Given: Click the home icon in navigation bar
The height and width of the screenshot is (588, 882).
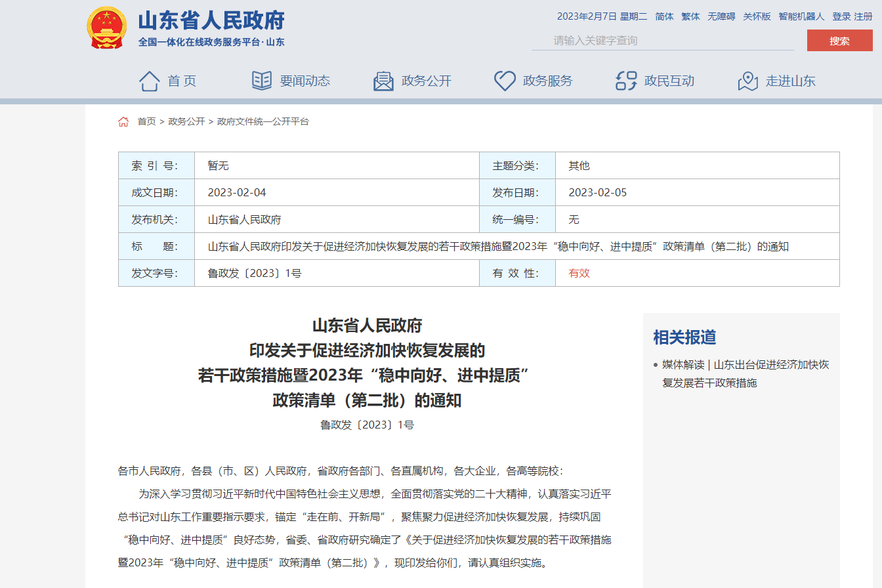Looking at the screenshot, I should point(150,81).
